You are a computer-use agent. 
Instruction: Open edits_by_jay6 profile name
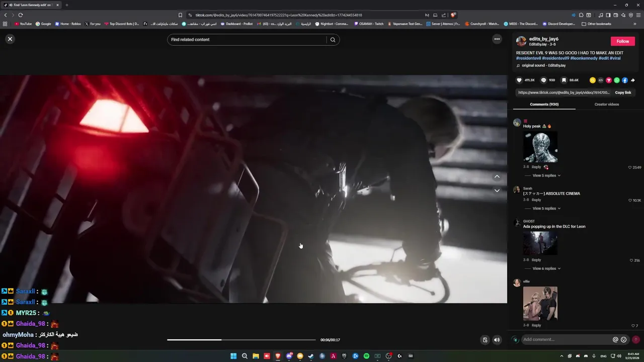[544, 39]
